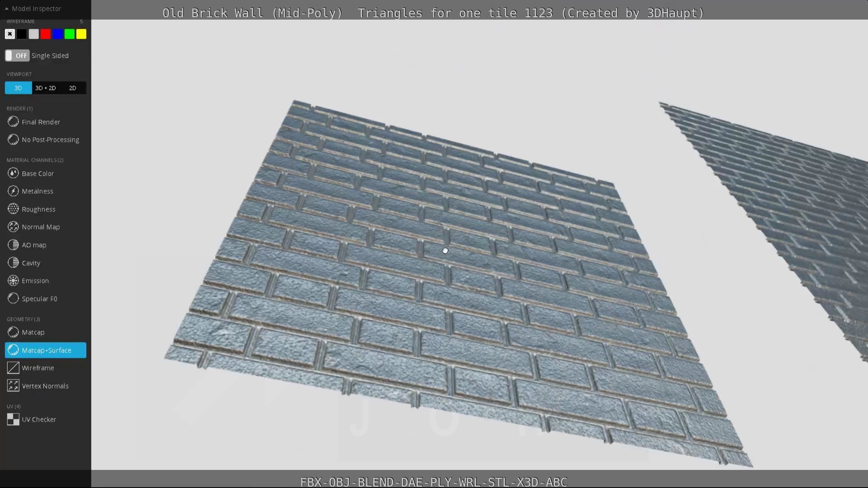
Task: Click the Wireframe label text
Action: click(x=38, y=368)
